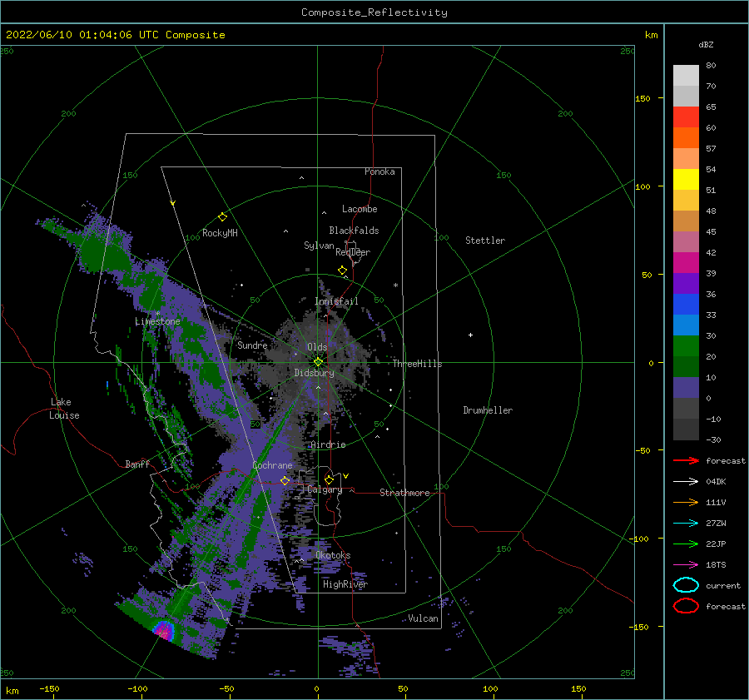Click the Ponoka label
Image resolution: width=749 pixels, height=700 pixels.
tap(379, 172)
